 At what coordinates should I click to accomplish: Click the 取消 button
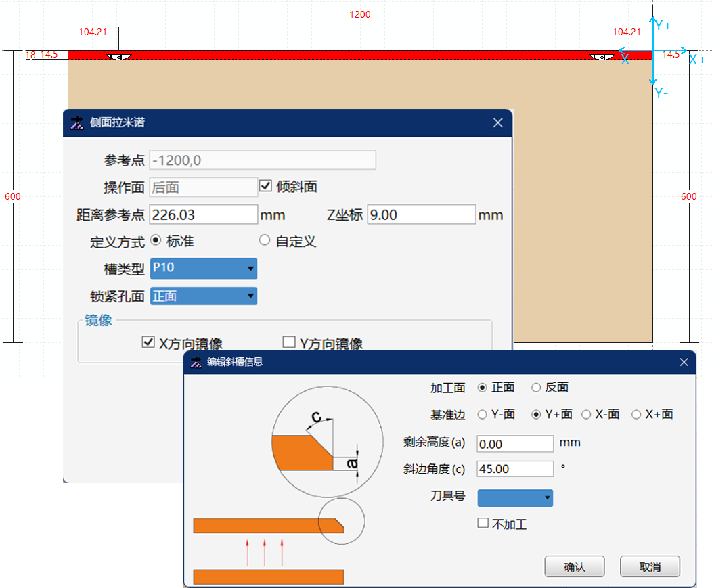[x=649, y=567]
